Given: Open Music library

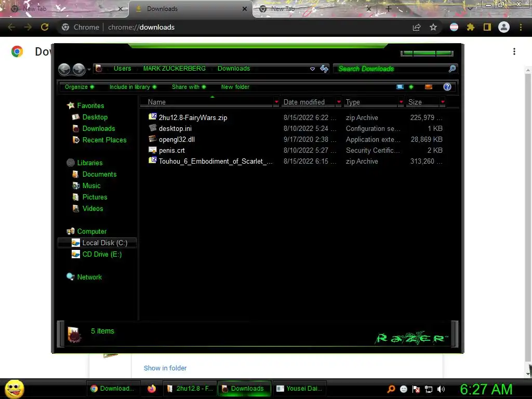Looking at the screenshot, I should click(91, 185).
